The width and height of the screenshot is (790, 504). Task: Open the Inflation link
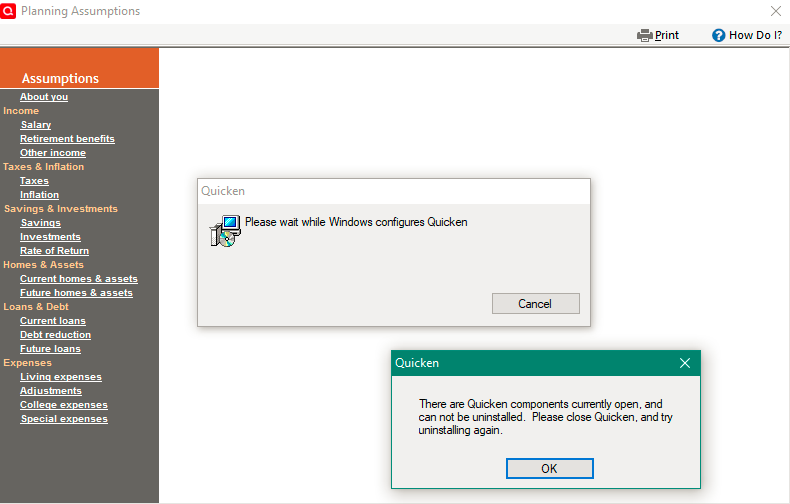pyautogui.click(x=39, y=195)
